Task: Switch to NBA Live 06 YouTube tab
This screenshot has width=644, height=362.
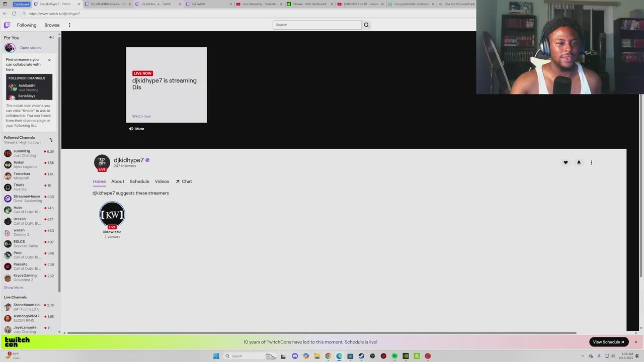Action: pyautogui.click(x=360, y=4)
